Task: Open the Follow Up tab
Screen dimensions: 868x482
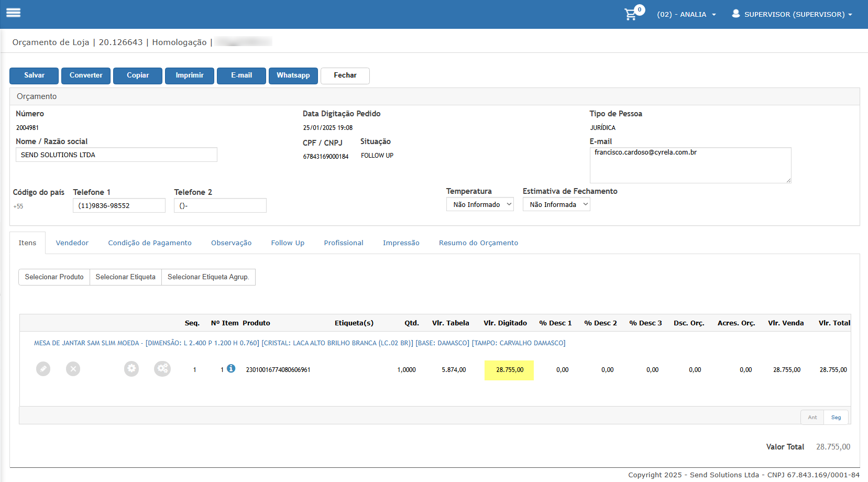Action: tap(288, 243)
